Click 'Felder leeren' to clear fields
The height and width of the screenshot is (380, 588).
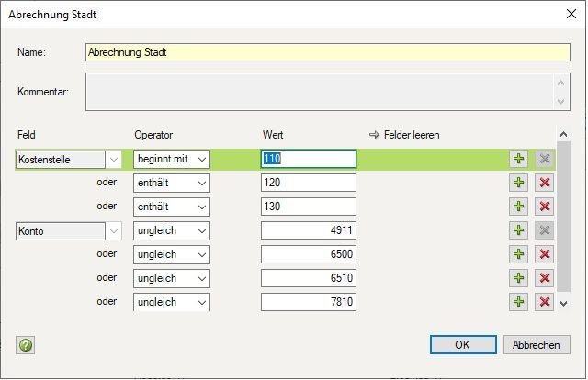click(x=404, y=135)
